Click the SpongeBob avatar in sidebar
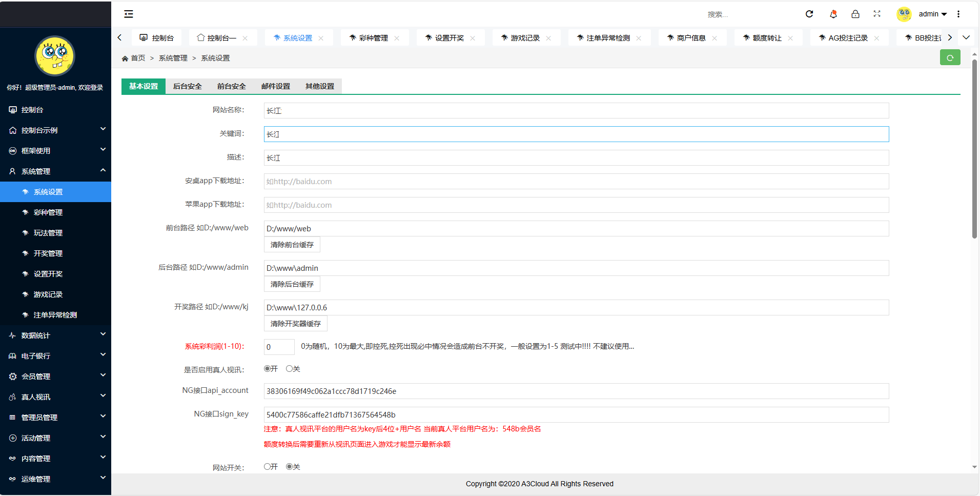The image size is (980, 496). [55, 56]
